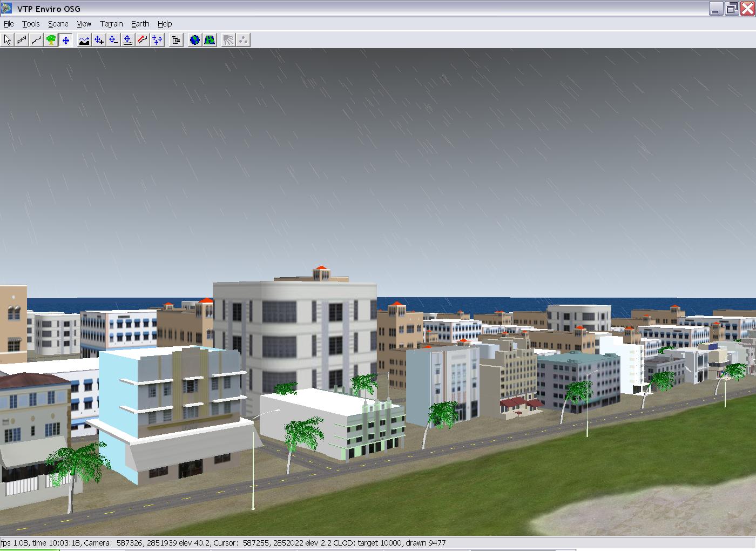Switch to the Earth globe view
Viewport: 756px width, 551px height.
(x=194, y=40)
